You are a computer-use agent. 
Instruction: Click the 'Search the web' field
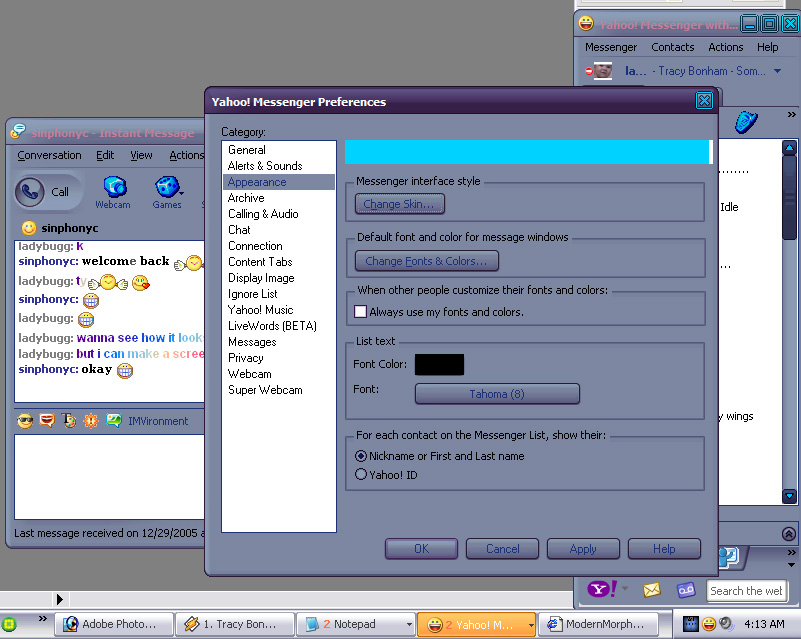[746, 591]
